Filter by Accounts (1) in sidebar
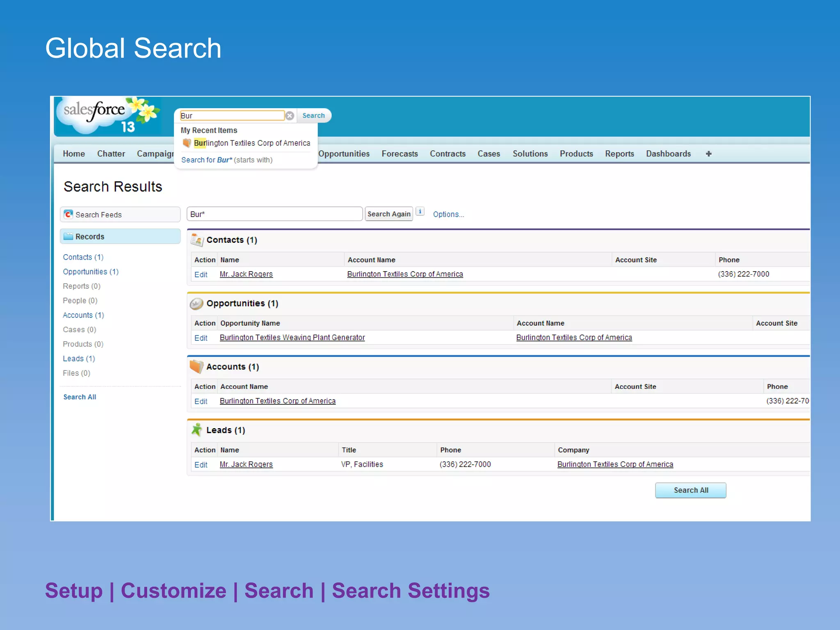Screen dimensions: 840x630 83,315
